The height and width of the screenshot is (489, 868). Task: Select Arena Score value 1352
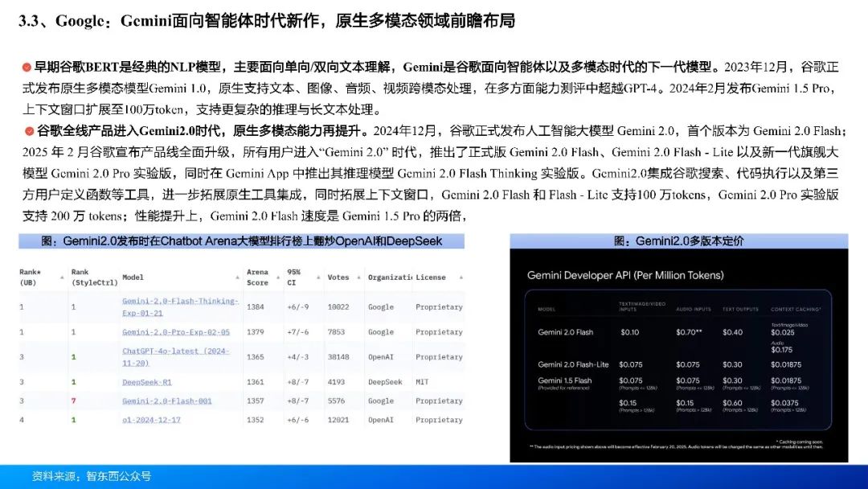256,420
